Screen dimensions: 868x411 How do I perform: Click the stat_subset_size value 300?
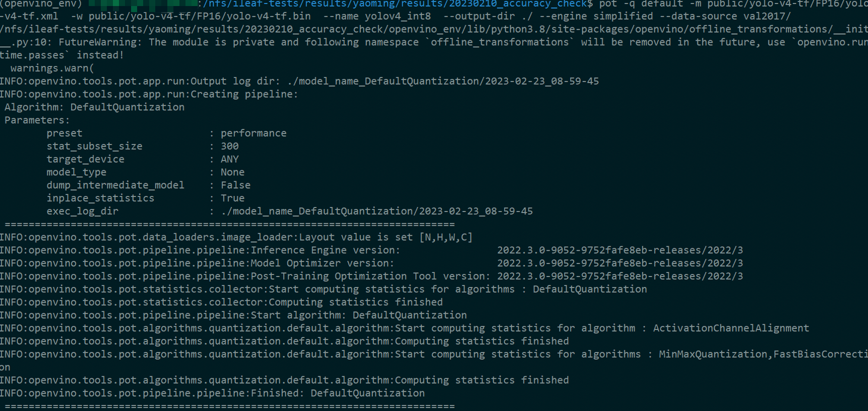pyautogui.click(x=230, y=146)
